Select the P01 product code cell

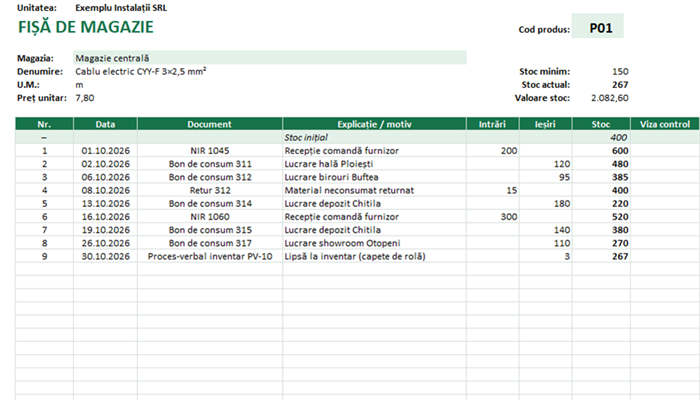[597, 26]
